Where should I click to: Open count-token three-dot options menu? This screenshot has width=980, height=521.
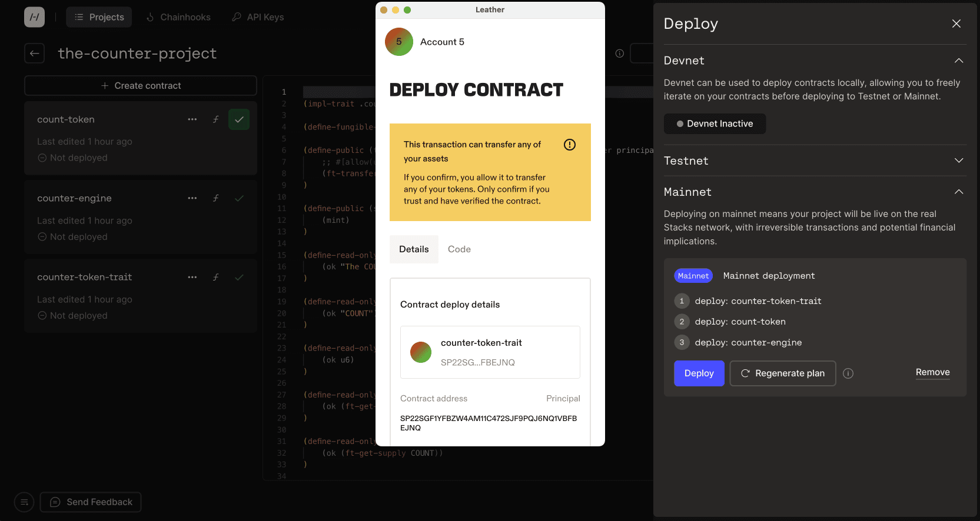click(x=192, y=119)
